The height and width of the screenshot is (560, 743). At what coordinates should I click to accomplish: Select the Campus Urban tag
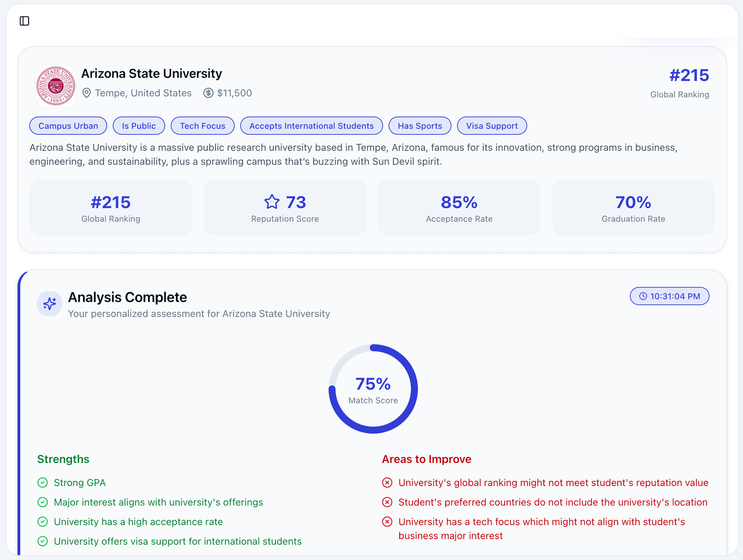68,126
